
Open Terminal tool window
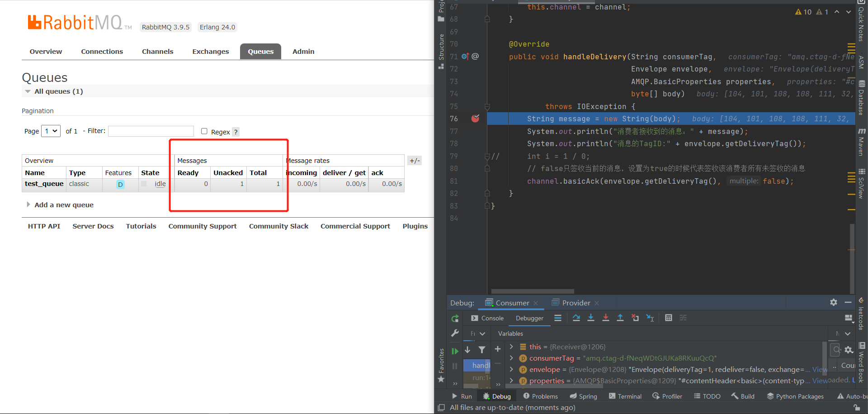pos(625,396)
